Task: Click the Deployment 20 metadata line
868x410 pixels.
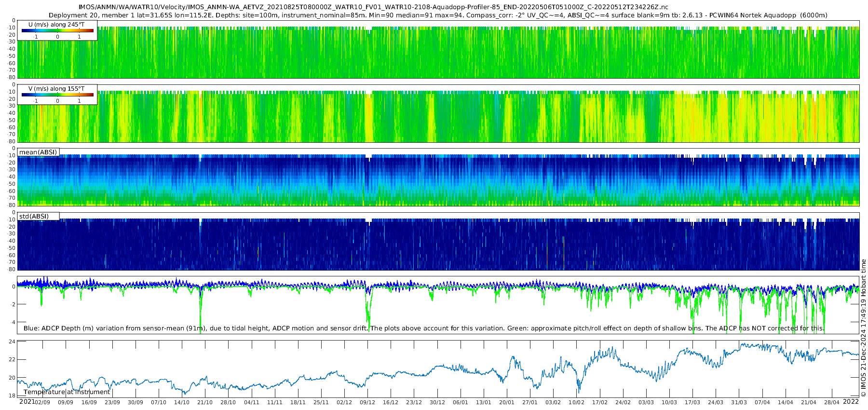Action: [x=438, y=15]
